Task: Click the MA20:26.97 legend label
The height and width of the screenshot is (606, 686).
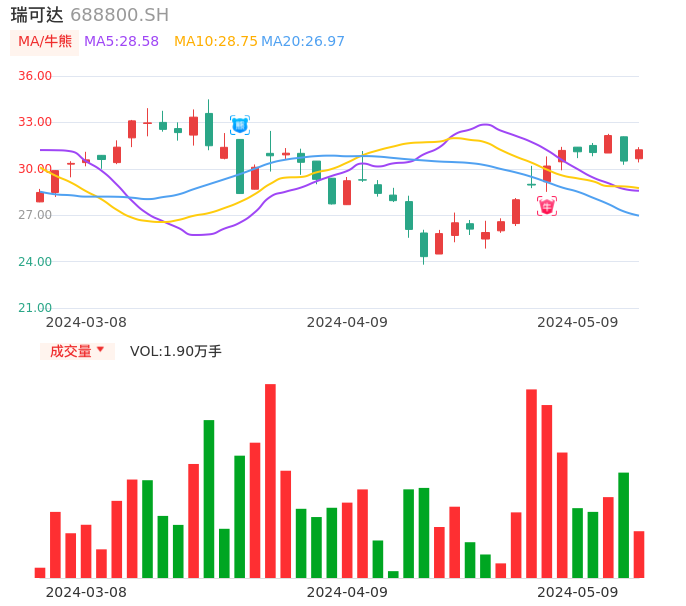Action: click(x=303, y=42)
